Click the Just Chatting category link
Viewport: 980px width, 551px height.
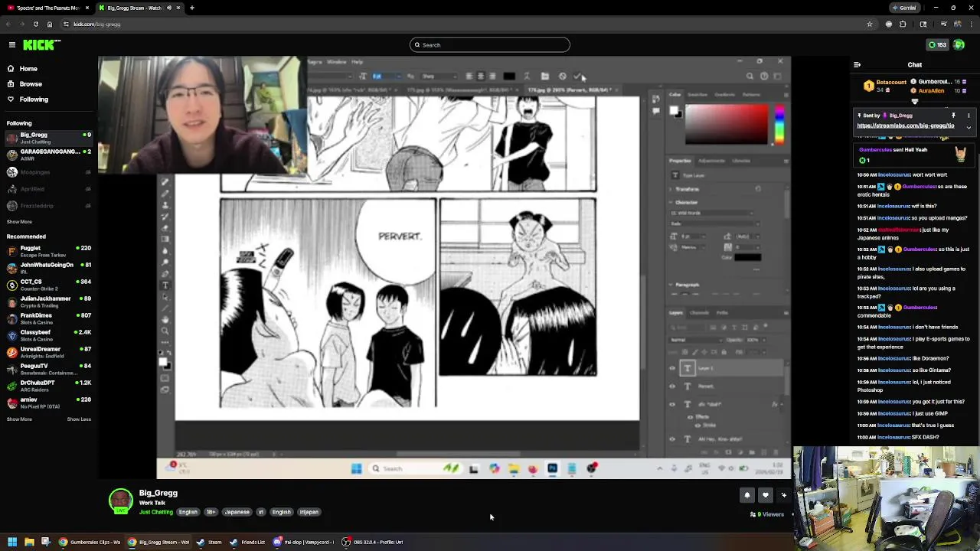coord(156,512)
